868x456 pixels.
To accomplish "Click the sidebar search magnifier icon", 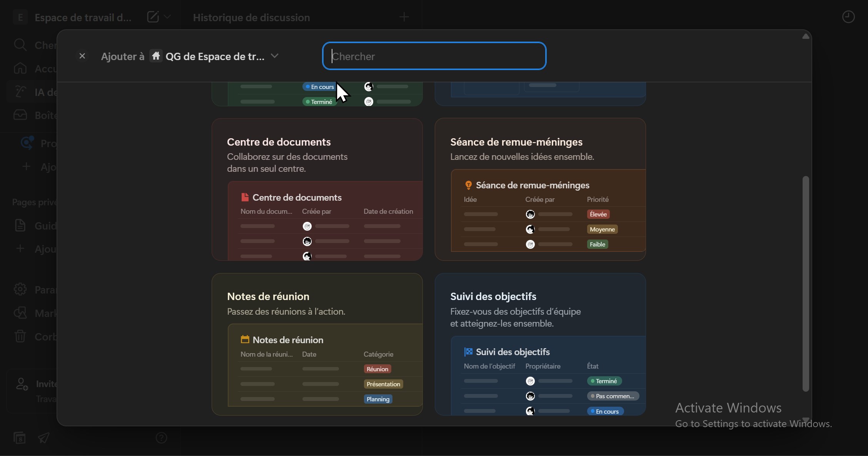I will coord(20,45).
